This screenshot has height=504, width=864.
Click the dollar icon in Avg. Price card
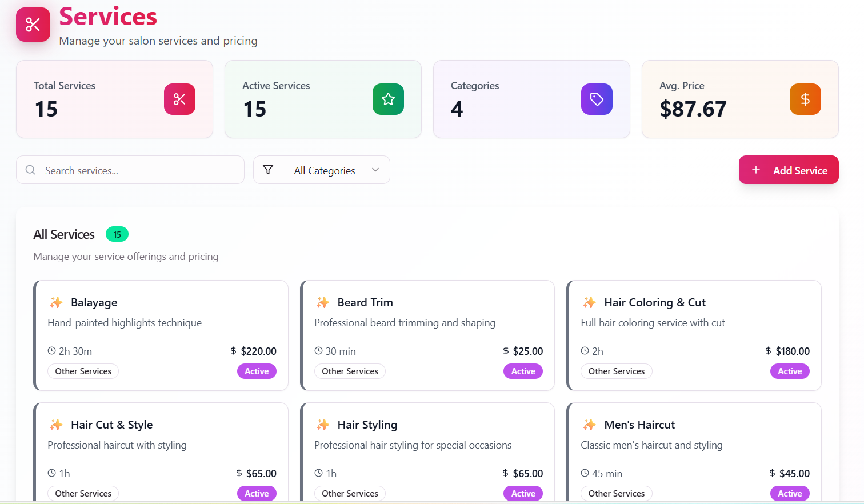point(805,99)
